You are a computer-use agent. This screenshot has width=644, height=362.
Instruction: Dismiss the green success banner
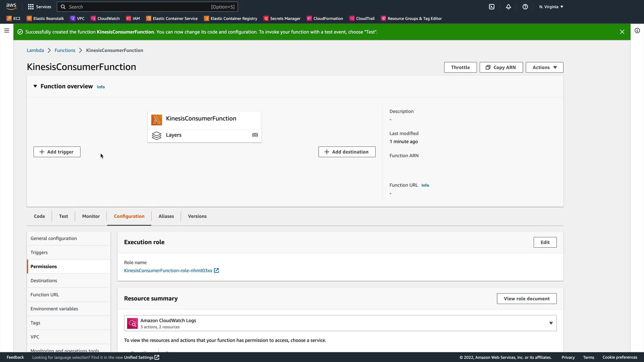point(622,32)
